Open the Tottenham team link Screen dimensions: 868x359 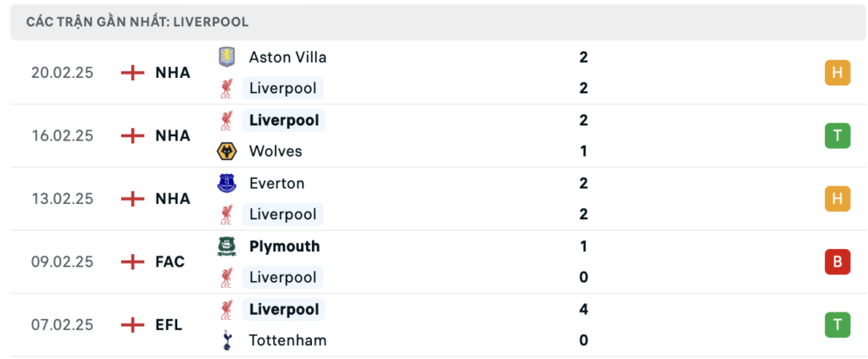pyautogui.click(x=288, y=340)
